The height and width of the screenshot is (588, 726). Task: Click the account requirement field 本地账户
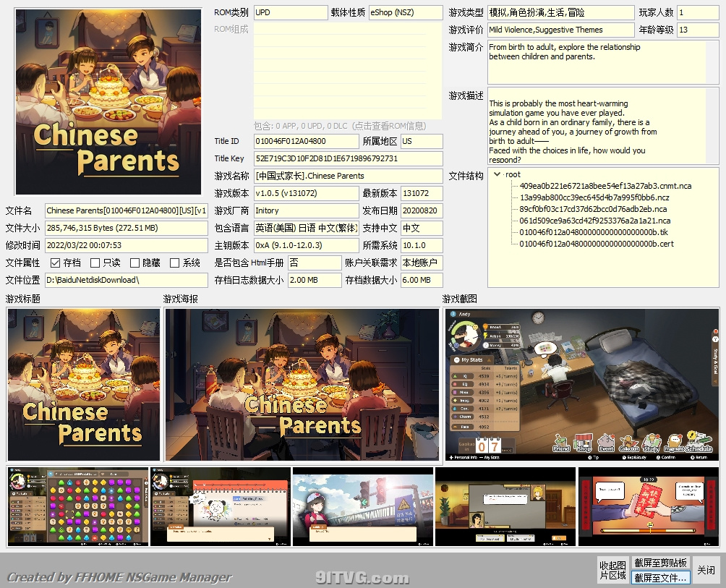422,263
